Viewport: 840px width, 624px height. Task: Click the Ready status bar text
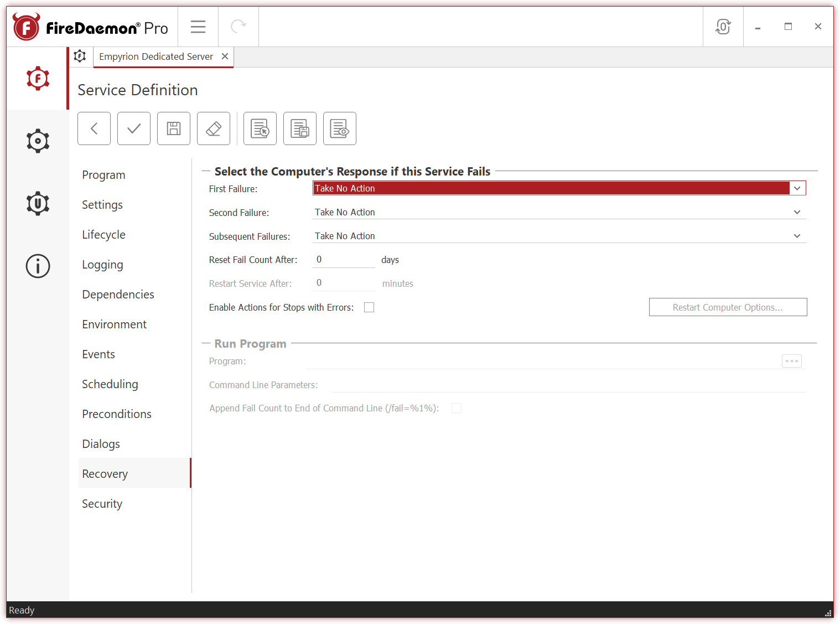[x=22, y=610]
